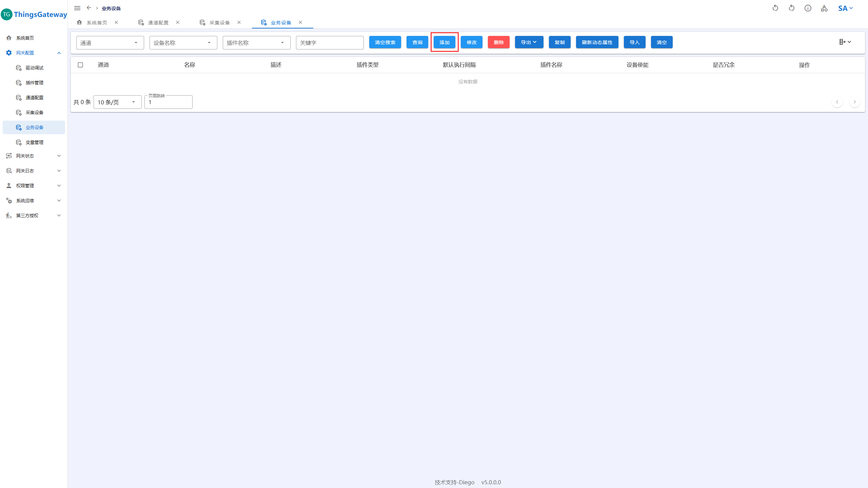Open the 插件名称 filter dropdown
Image resolution: width=868 pixels, height=488 pixels.
tap(256, 43)
